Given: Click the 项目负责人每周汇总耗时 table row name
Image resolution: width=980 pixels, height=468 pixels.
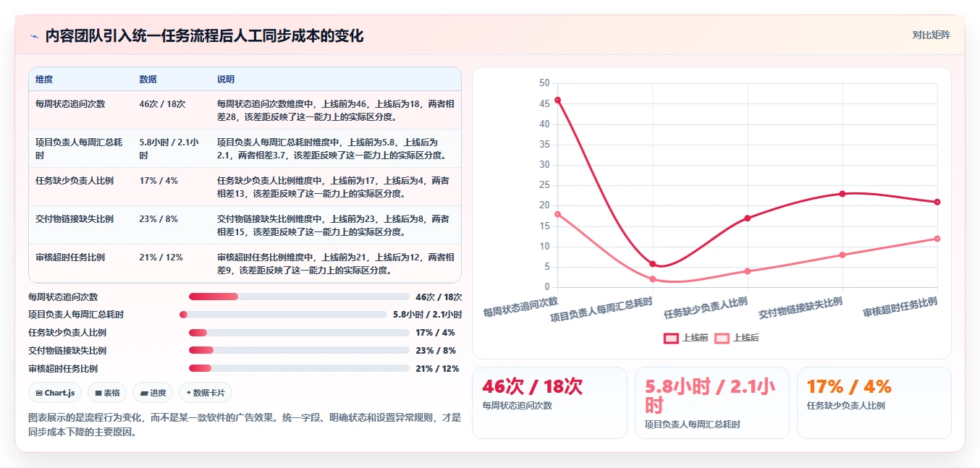Looking at the screenshot, I should 80,149.
